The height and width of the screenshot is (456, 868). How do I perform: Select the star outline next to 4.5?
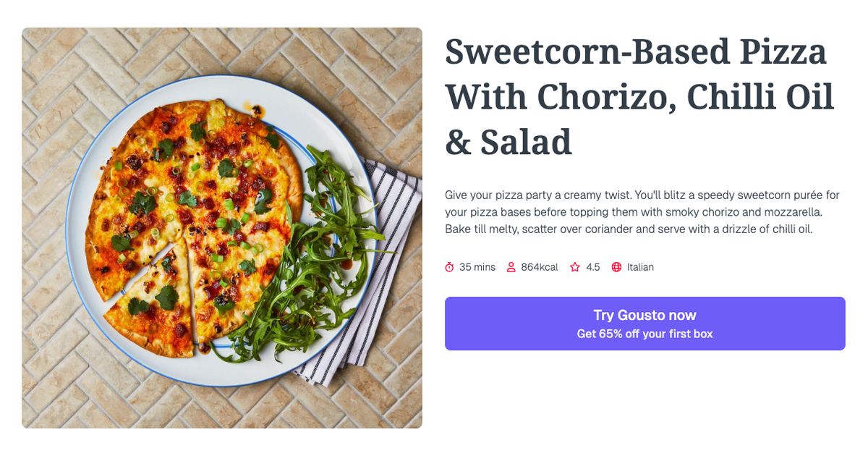(x=575, y=266)
